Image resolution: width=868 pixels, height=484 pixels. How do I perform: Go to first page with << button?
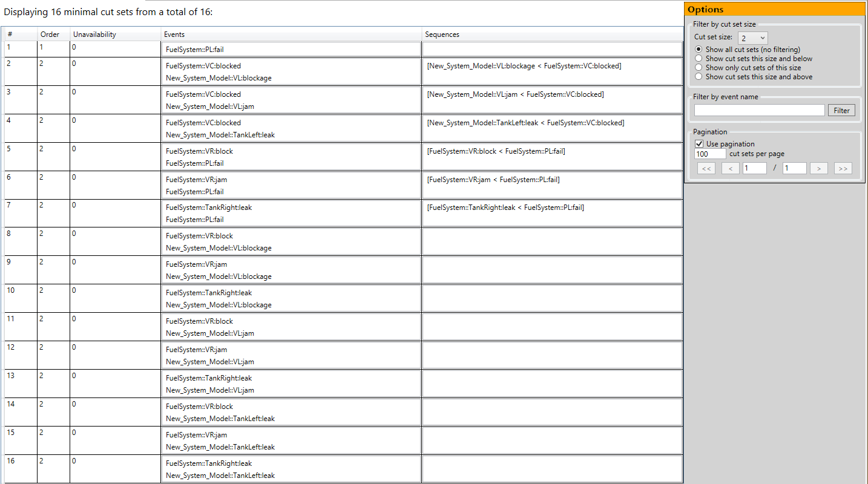point(706,168)
